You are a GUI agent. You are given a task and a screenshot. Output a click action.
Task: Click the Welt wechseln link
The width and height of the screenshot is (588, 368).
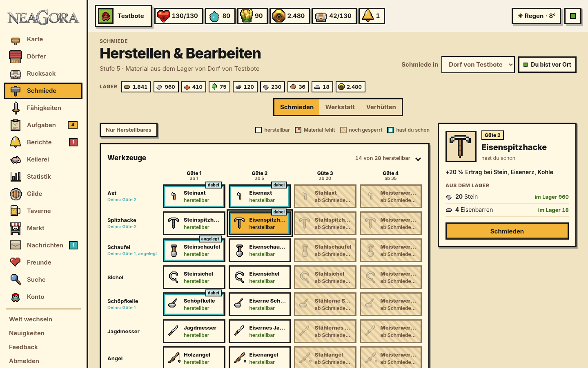point(31,319)
